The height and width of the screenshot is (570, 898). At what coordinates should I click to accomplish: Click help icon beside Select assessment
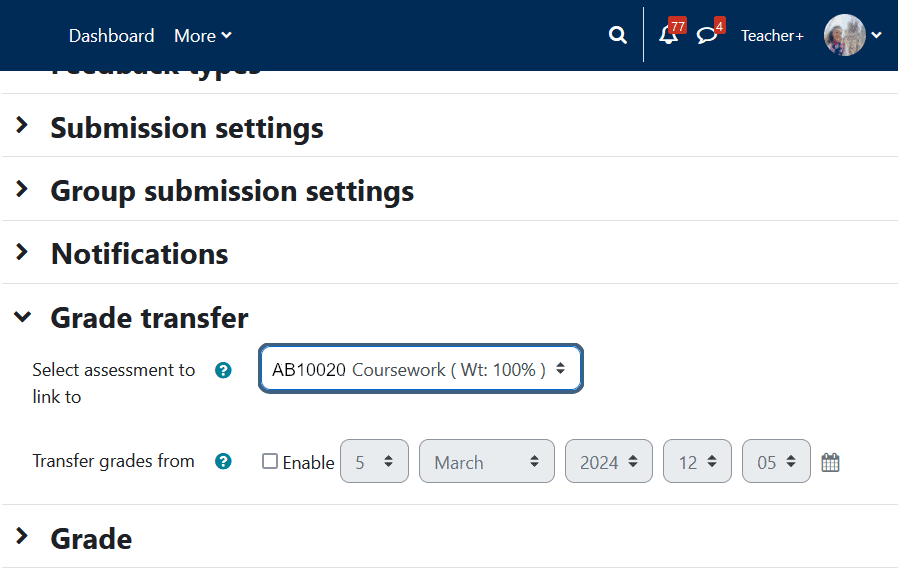[x=224, y=370]
